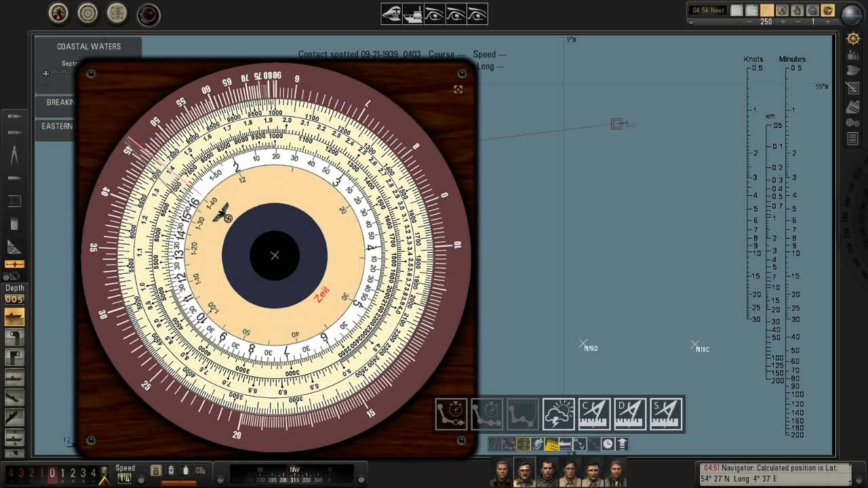This screenshot has height=488, width=868.
Task: Select the COASTAL WATERS tab
Action: pos(89,47)
